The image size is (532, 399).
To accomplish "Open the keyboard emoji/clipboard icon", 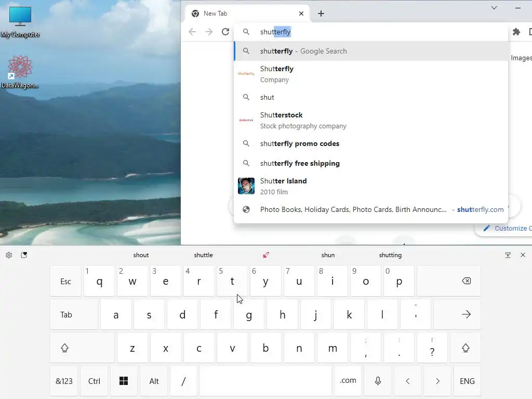I will [x=24, y=255].
